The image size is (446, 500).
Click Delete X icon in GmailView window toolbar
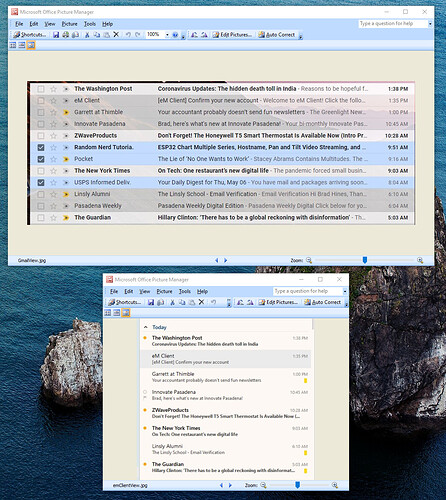pos(116,34)
